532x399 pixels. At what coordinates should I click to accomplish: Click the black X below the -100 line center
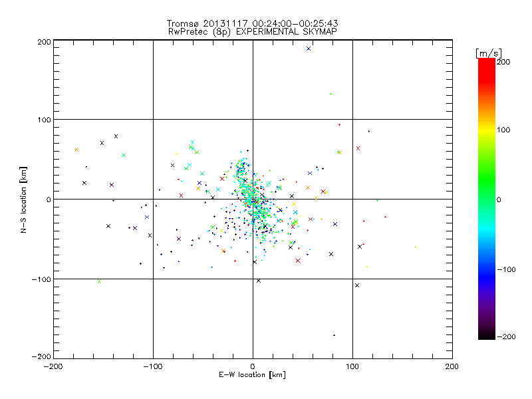click(259, 281)
